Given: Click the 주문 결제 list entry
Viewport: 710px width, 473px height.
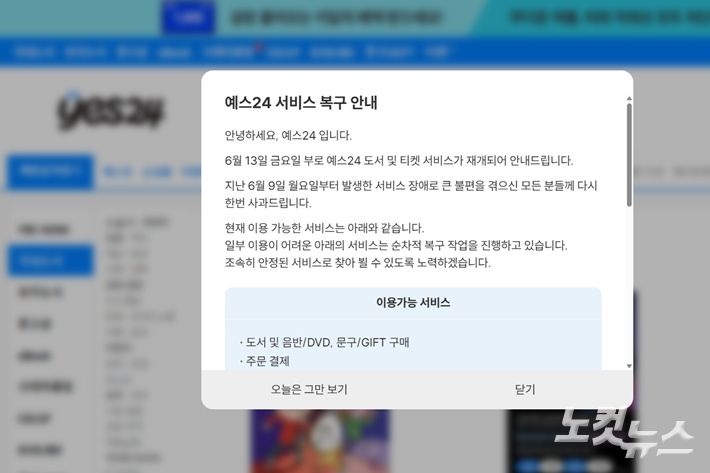Looking at the screenshot, I should (265, 361).
